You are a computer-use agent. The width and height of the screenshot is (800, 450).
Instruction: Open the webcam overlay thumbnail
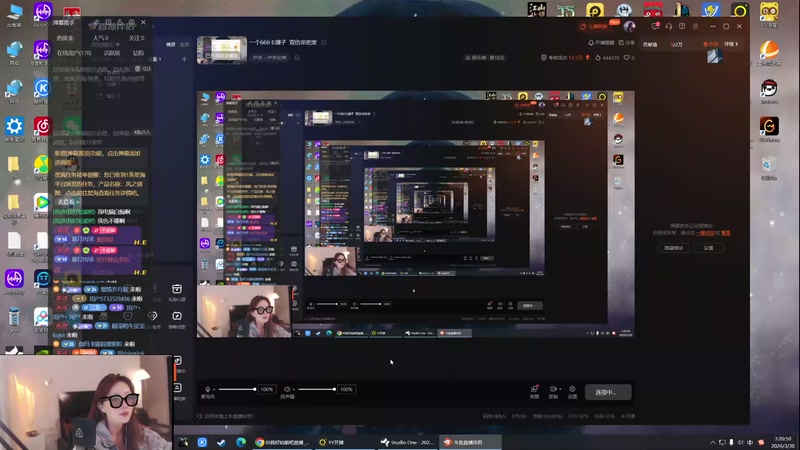[86, 403]
